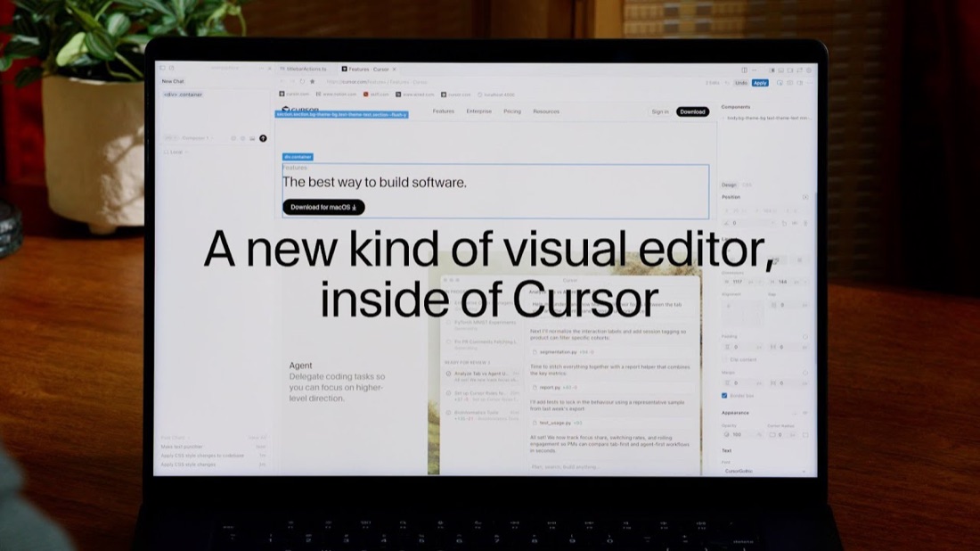The height and width of the screenshot is (551, 980).
Task: Click the image attach icon in chat input
Action: pyautogui.click(x=252, y=138)
